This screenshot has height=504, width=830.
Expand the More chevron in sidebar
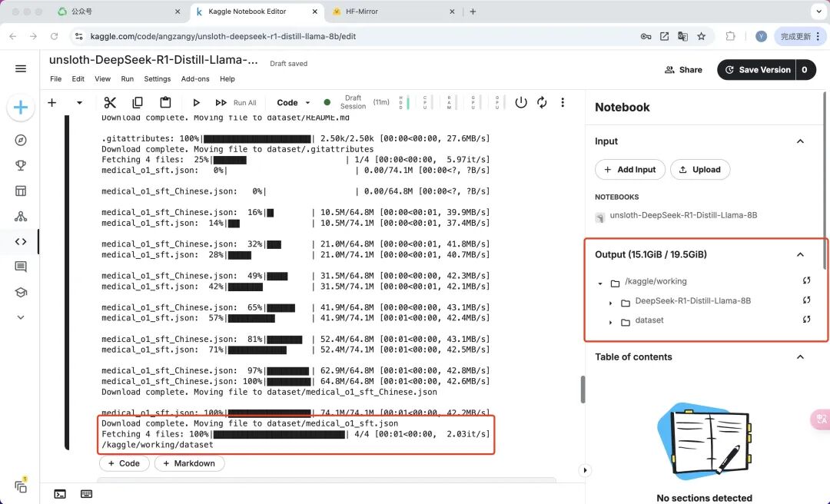point(21,317)
